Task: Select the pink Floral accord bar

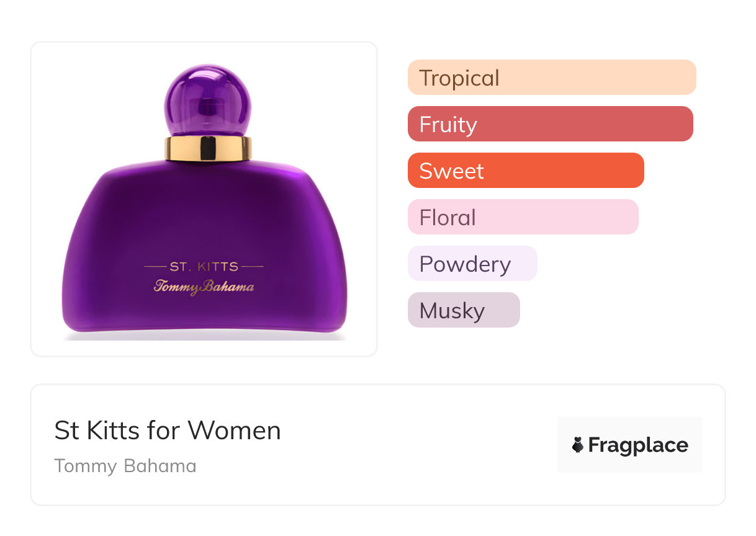Action: click(523, 217)
